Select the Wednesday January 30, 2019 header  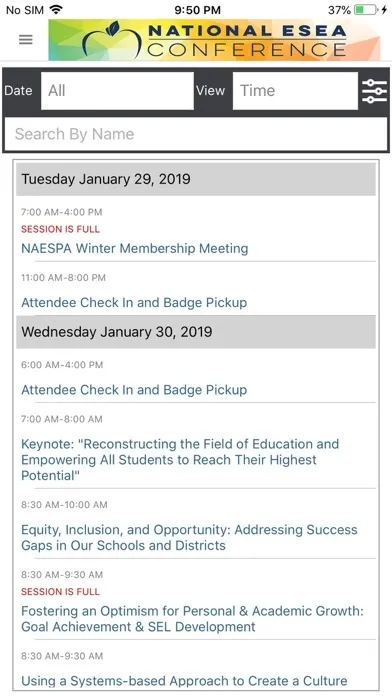[x=196, y=332]
